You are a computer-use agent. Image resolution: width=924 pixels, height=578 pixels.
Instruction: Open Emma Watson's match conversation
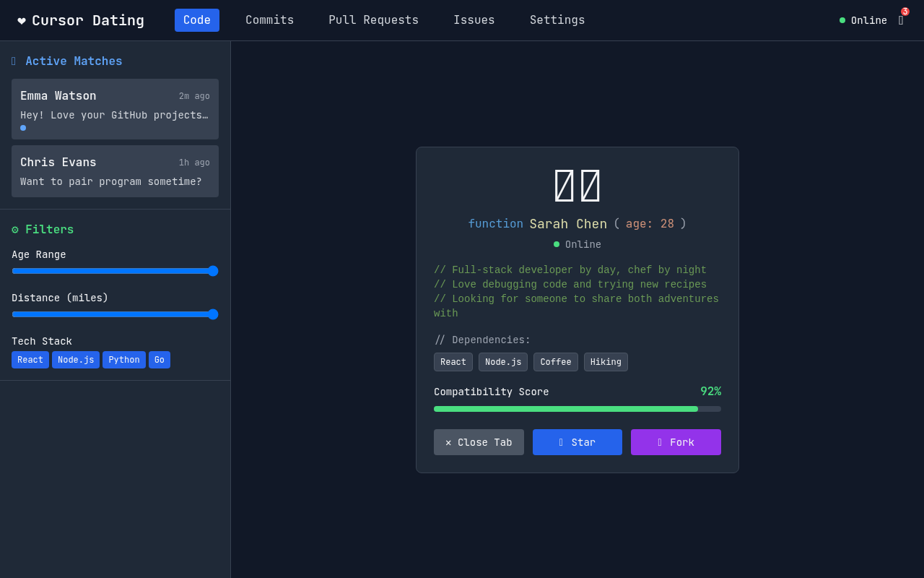pos(115,109)
